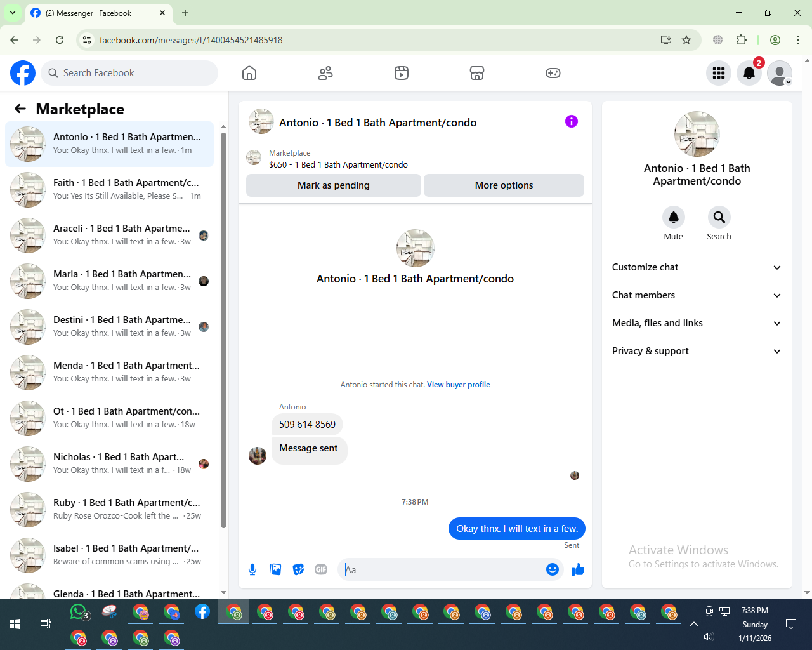Choose a sticker icon in composer

[298, 569]
